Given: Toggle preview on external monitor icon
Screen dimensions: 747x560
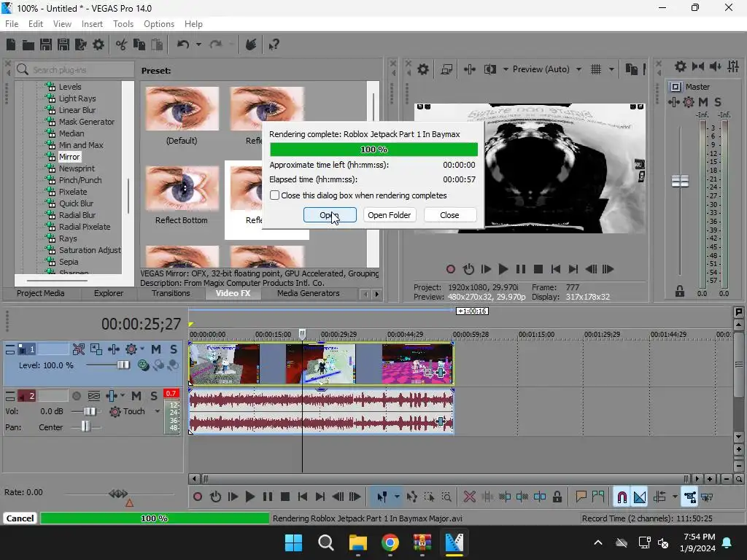Looking at the screenshot, I should (446, 69).
